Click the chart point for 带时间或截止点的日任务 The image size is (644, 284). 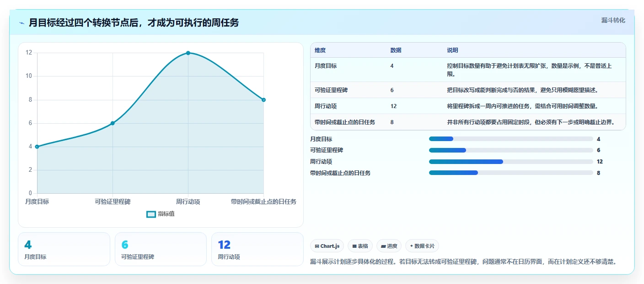[263, 100]
